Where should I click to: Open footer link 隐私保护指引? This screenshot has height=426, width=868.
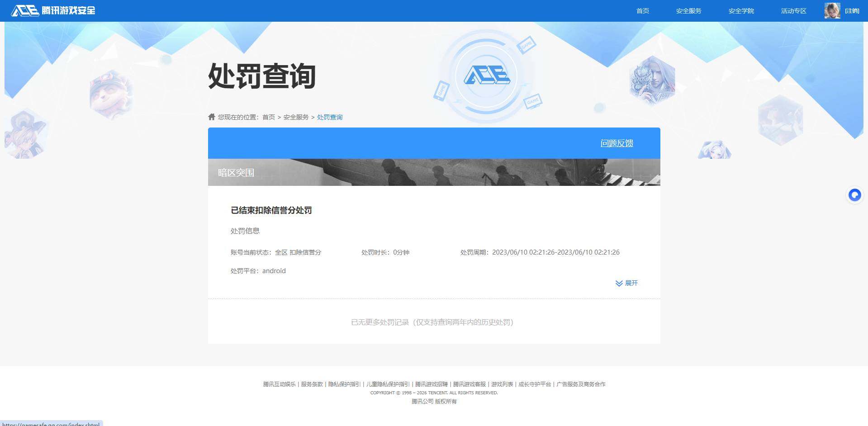pyautogui.click(x=344, y=384)
